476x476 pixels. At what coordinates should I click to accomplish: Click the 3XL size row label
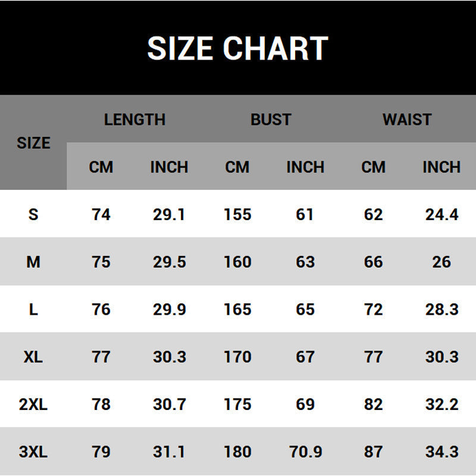(x=33, y=452)
